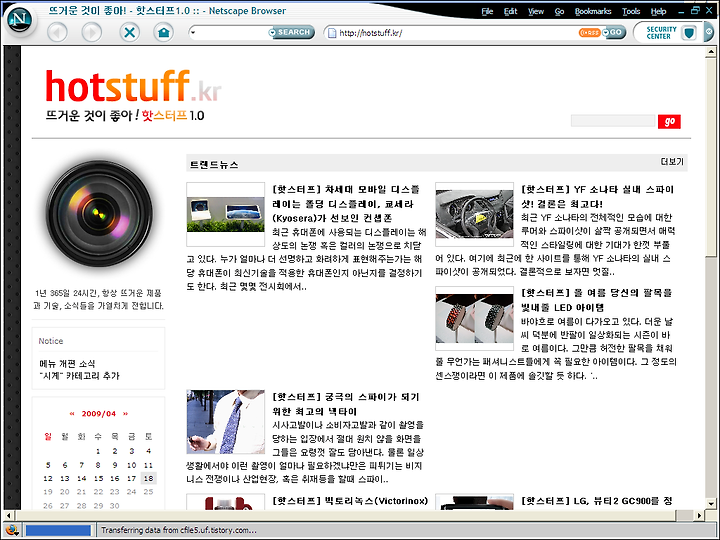
Task: Click the RSS feed badge in address bar
Action: (x=590, y=33)
